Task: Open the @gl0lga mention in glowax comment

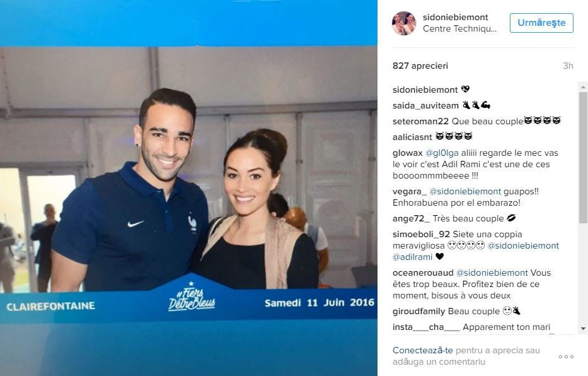Action: pos(442,153)
